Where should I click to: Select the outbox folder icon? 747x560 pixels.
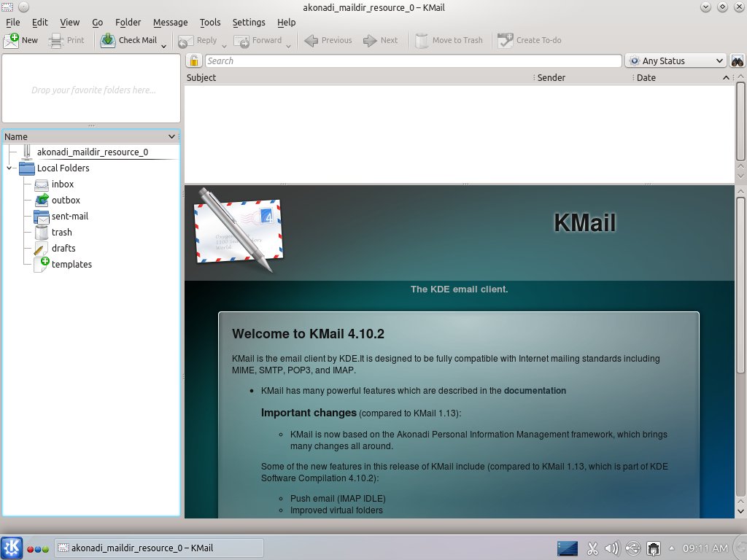click(41, 201)
